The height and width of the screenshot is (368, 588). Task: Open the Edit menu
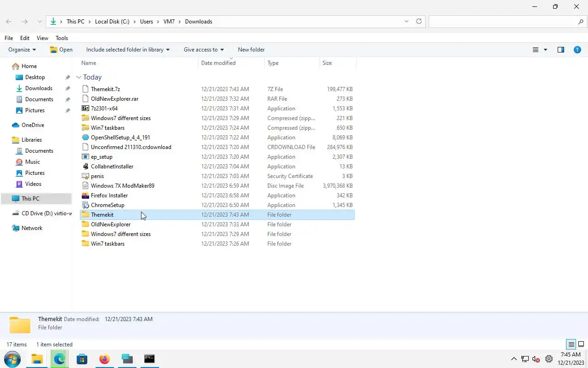point(25,38)
